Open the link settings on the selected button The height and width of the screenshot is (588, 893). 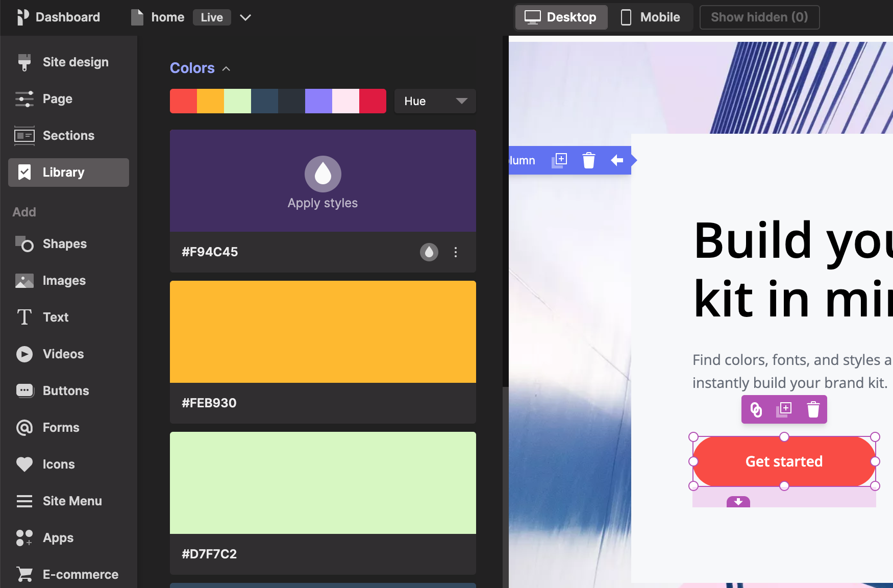click(757, 409)
